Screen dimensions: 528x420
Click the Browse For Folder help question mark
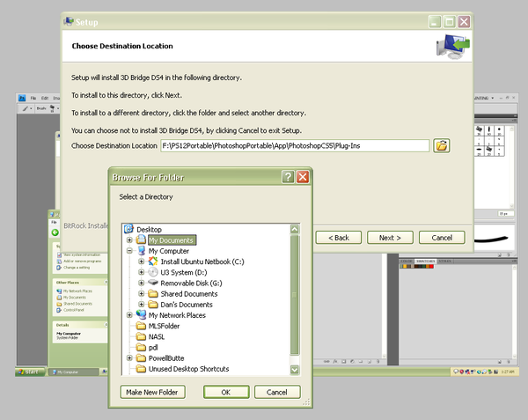[x=288, y=177]
